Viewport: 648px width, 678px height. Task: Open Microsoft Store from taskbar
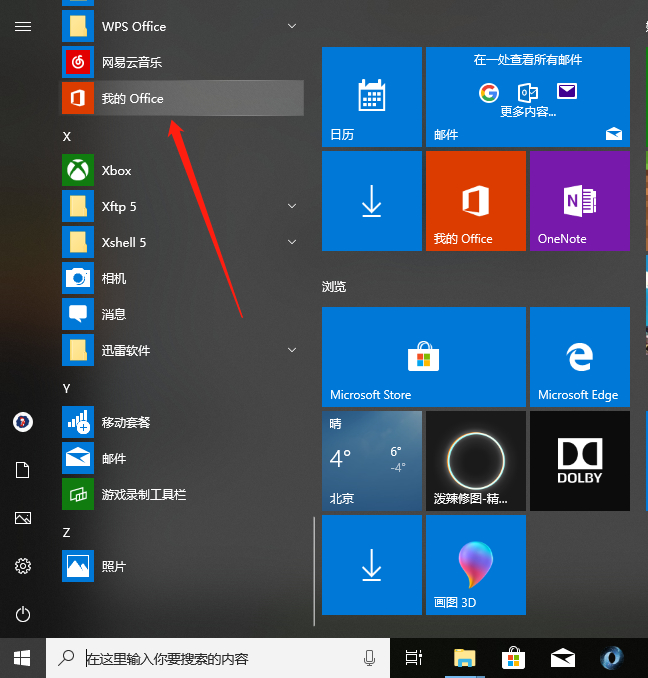514,658
